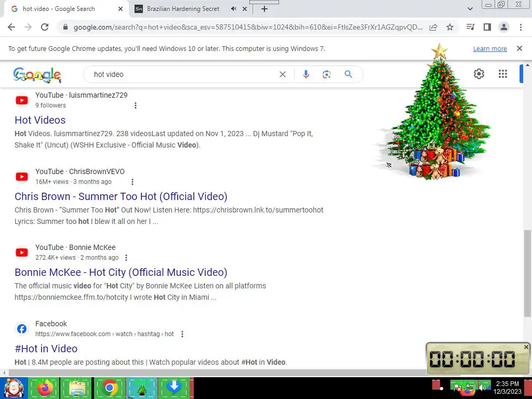The image size is (532, 399).
Task: Click the address bar URL
Action: pyautogui.click(x=248, y=27)
